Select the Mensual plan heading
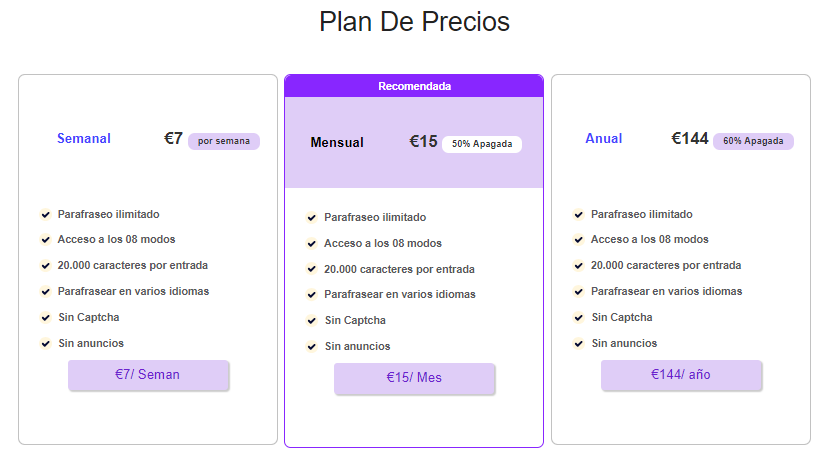This screenshot has height=457, width=825. tap(337, 143)
